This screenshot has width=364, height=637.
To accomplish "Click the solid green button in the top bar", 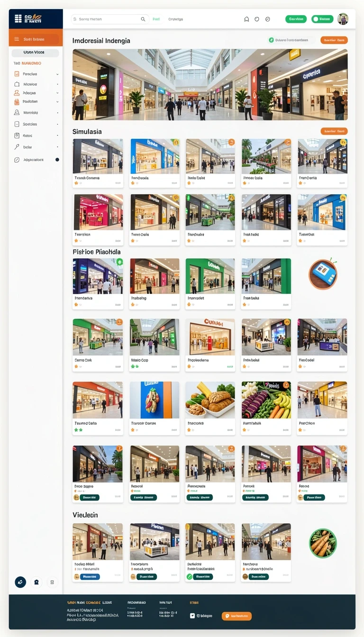I will coord(296,19).
